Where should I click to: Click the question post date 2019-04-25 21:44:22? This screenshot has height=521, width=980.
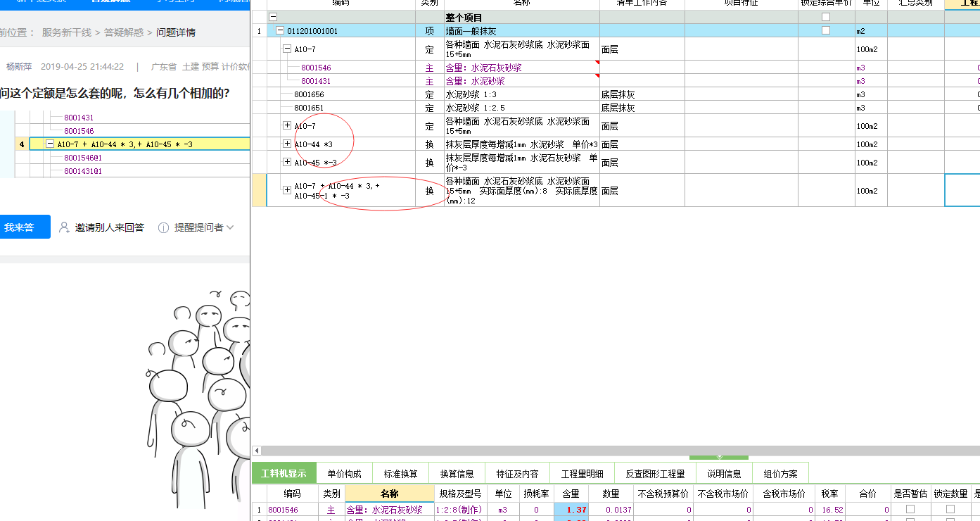click(x=82, y=67)
